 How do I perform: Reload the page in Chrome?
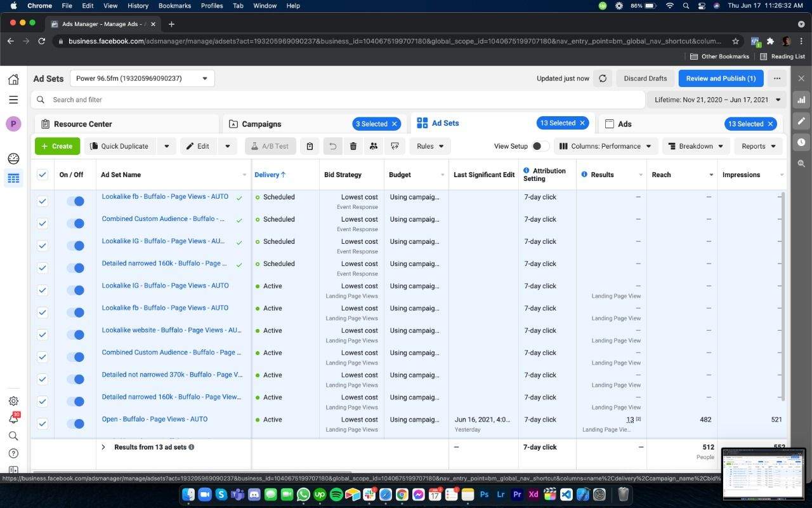[x=42, y=41]
